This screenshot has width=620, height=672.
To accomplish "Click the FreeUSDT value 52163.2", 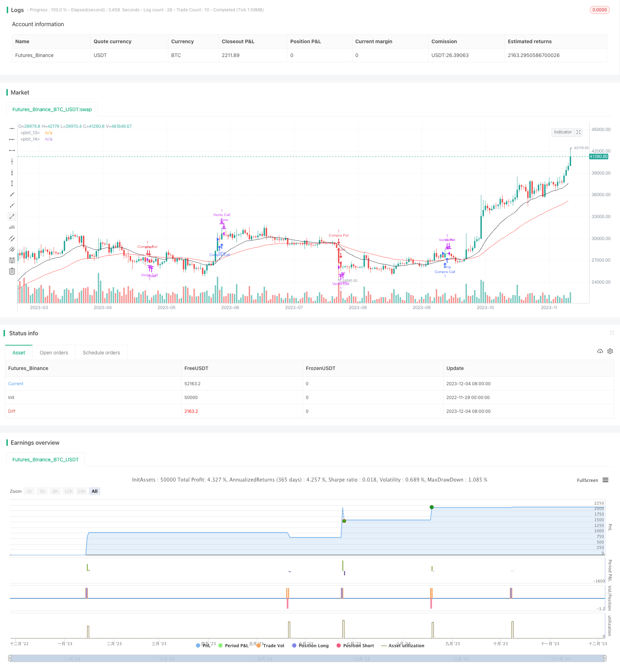I will coord(192,384).
